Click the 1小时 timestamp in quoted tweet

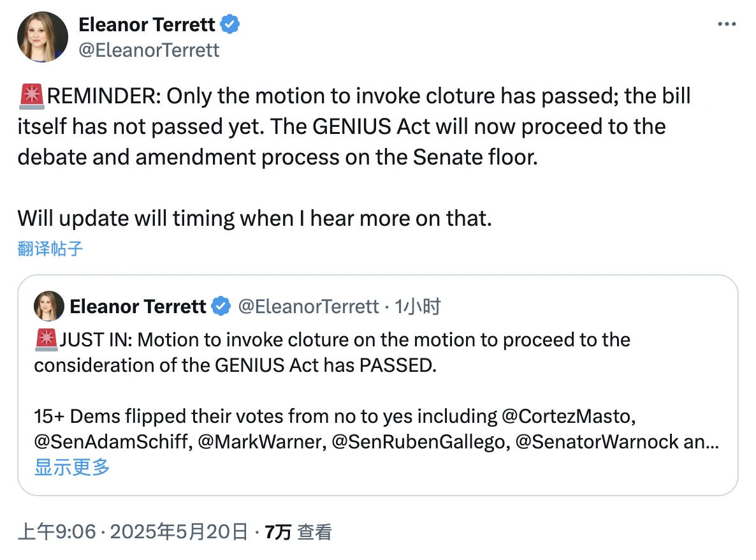click(418, 307)
